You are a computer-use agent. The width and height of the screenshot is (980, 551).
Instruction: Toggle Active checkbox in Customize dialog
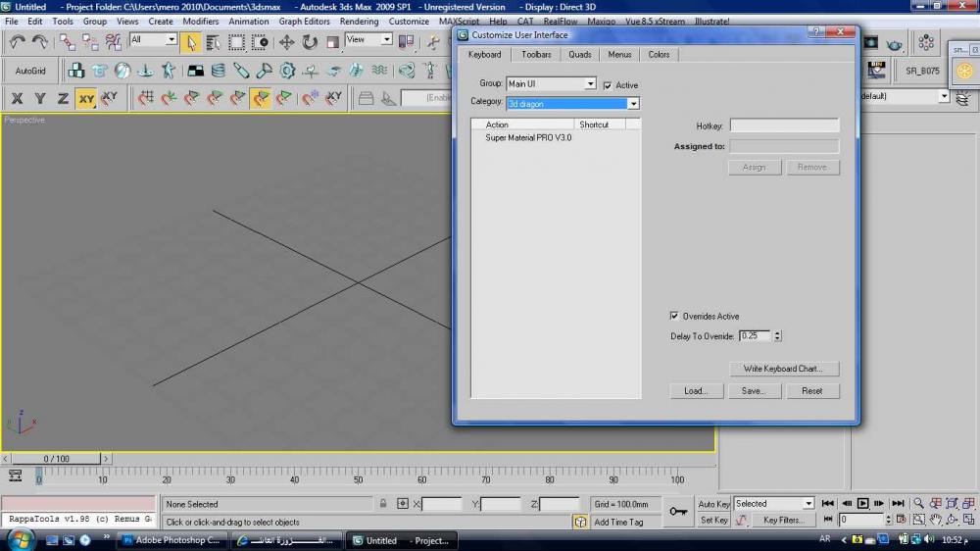608,85
